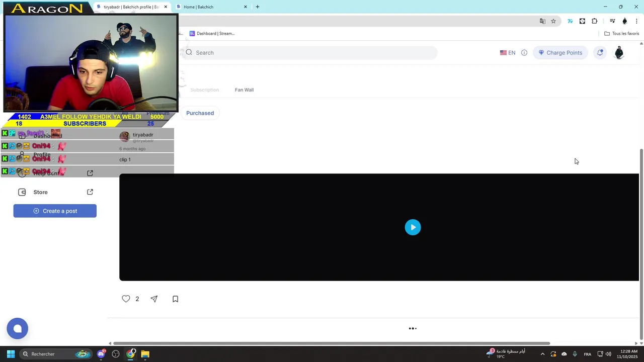Open the Chrome profile avatar
Image resolution: width=644 pixels, height=362 pixels.
625,21
